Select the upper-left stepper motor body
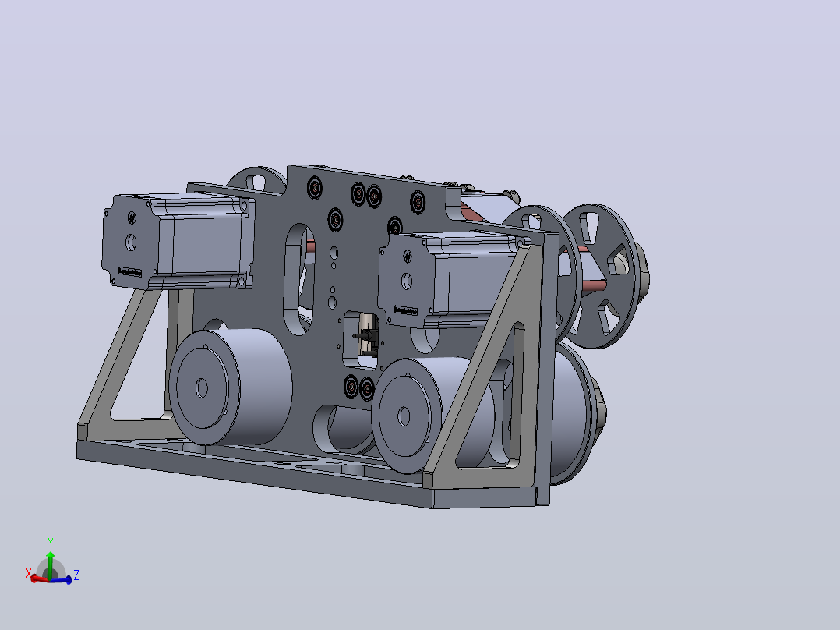Viewport: 840px width, 630px height. [x=179, y=241]
